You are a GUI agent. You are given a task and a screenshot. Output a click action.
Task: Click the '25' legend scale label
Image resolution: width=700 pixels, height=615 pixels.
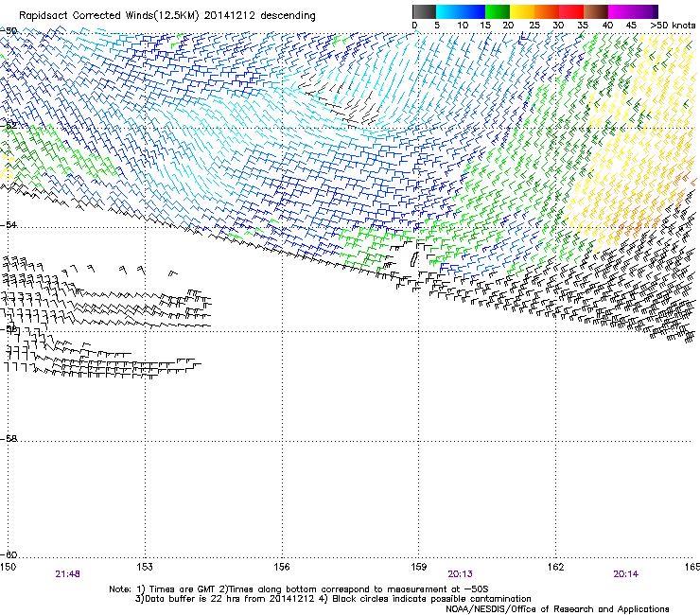534,26
